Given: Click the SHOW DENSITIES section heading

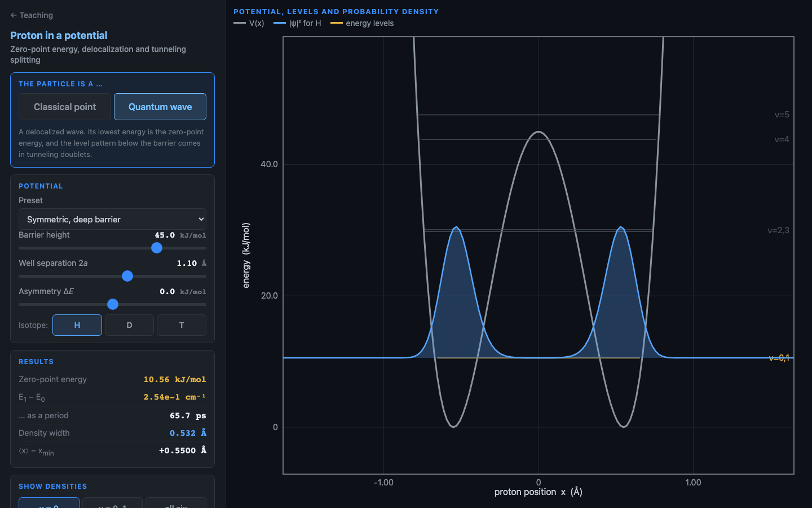Looking at the screenshot, I should [53, 487].
